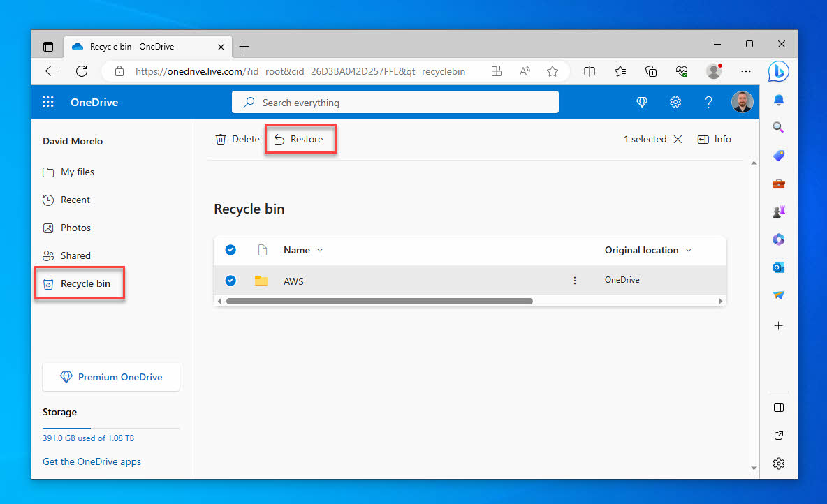Add this page to favorites star

click(x=552, y=71)
